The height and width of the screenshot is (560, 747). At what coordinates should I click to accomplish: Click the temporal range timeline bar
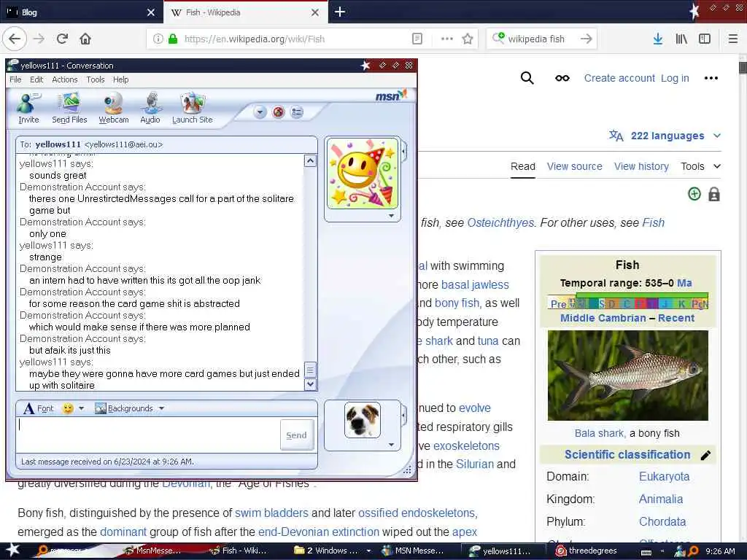[x=628, y=302]
